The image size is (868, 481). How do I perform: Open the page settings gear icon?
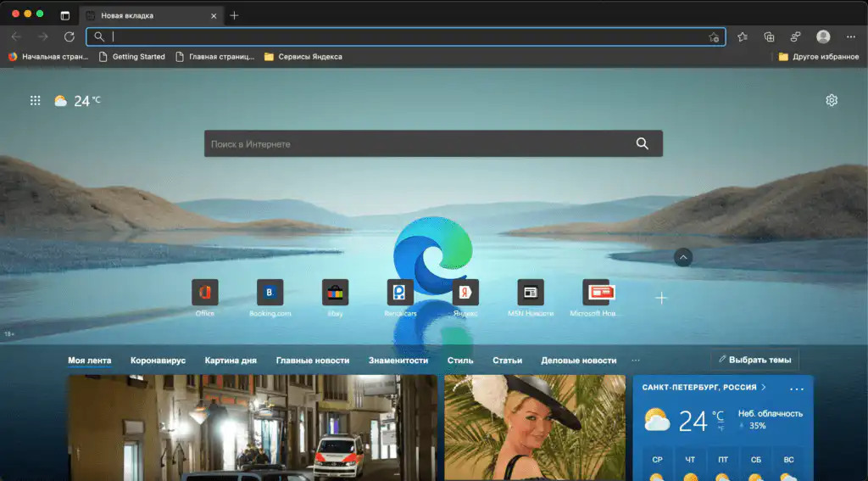[x=832, y=100]
